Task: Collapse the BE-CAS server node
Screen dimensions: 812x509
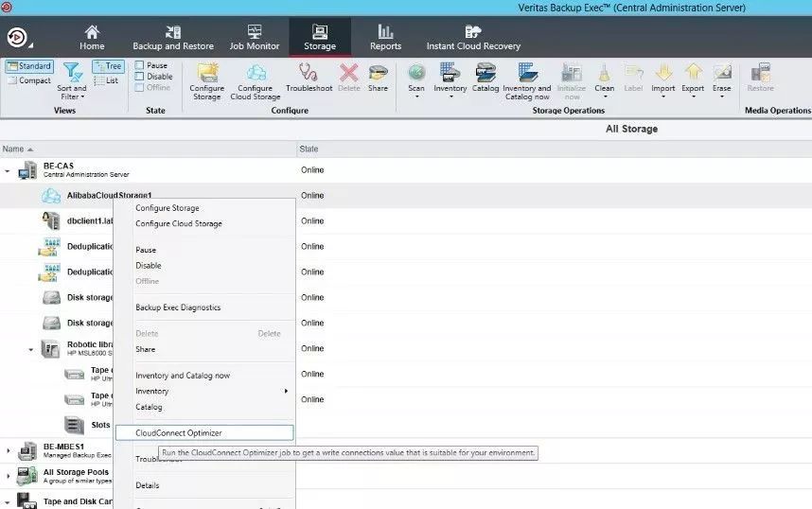Action: (8, 170)
